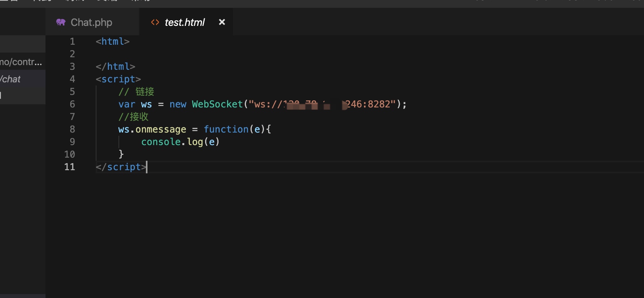The image size is (644, 298).
Task: Place cursor on the WebSocket class name
Action: tap(217, 104)
